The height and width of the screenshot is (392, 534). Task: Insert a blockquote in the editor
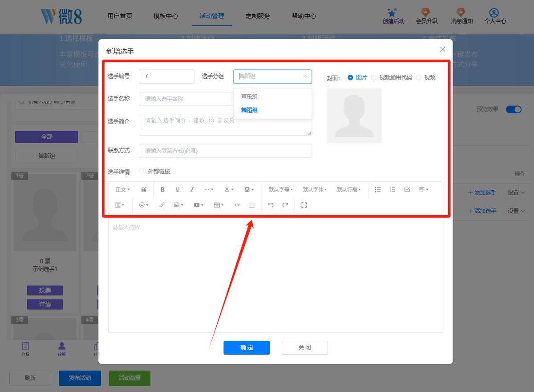point(144,190)
